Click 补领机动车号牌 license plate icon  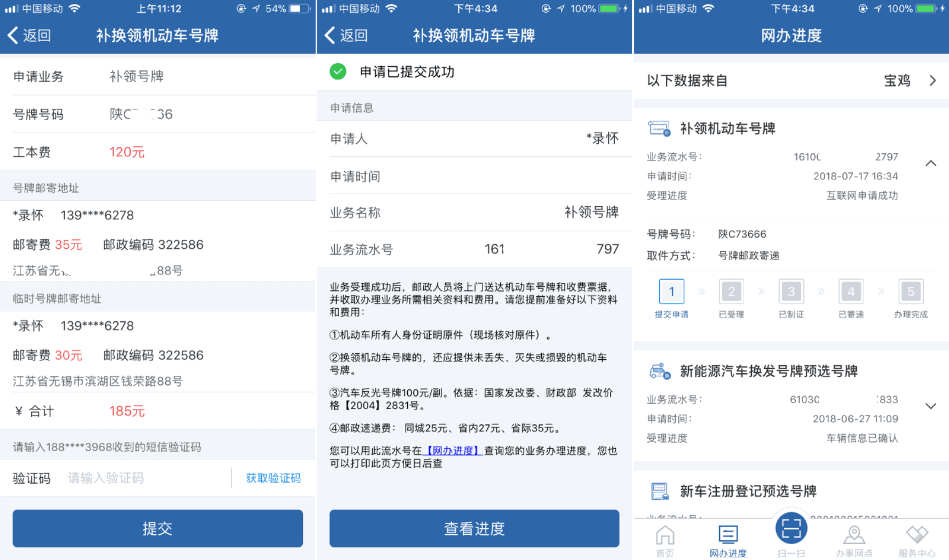(x=659, y=128)
